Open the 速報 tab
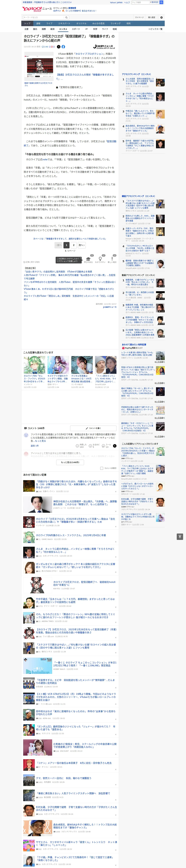This screenshot has width=186, height=868. [38, 23]
